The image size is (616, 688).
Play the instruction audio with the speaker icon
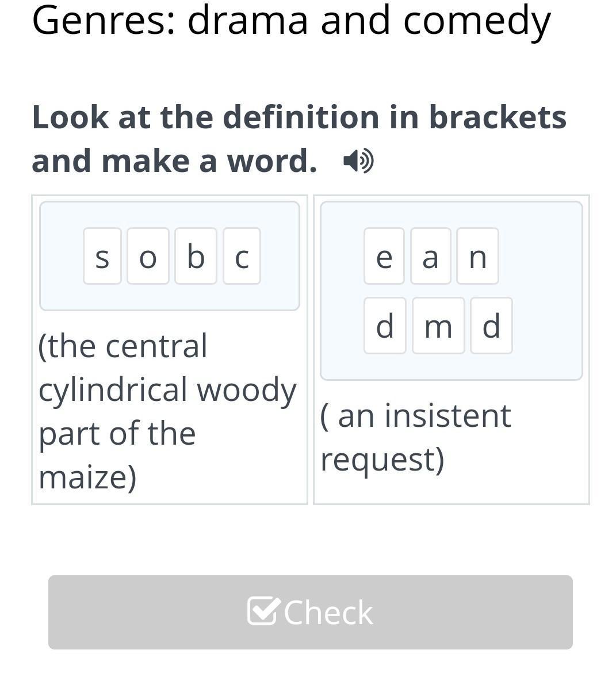(358, 161)
